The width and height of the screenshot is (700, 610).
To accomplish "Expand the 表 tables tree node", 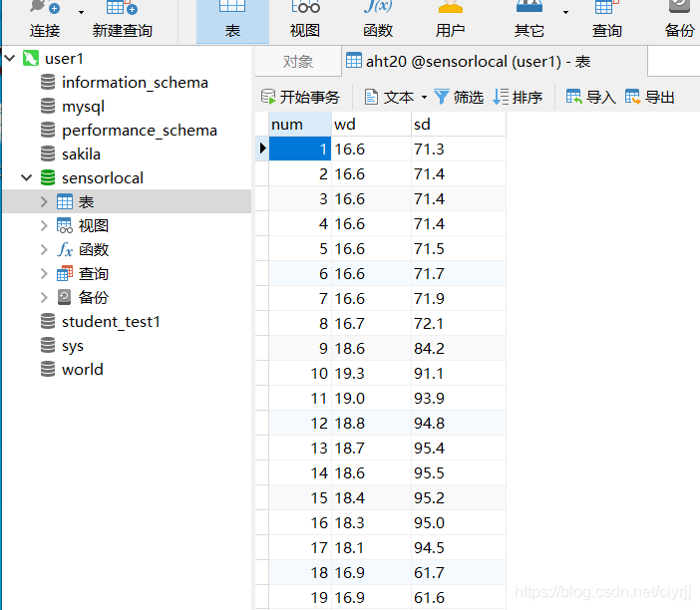I will tap(44, 201).
